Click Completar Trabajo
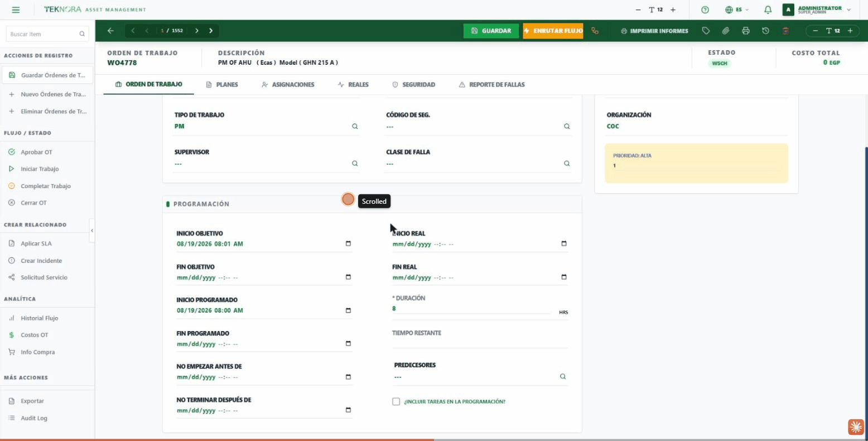This screenshot has height=441, width=868. coord(45,186)
